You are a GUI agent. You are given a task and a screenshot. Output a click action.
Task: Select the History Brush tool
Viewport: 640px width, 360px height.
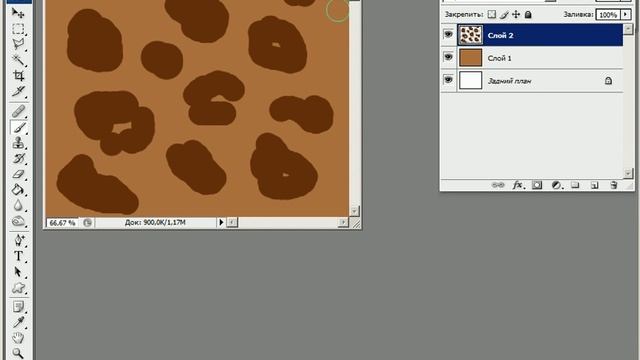18,158
